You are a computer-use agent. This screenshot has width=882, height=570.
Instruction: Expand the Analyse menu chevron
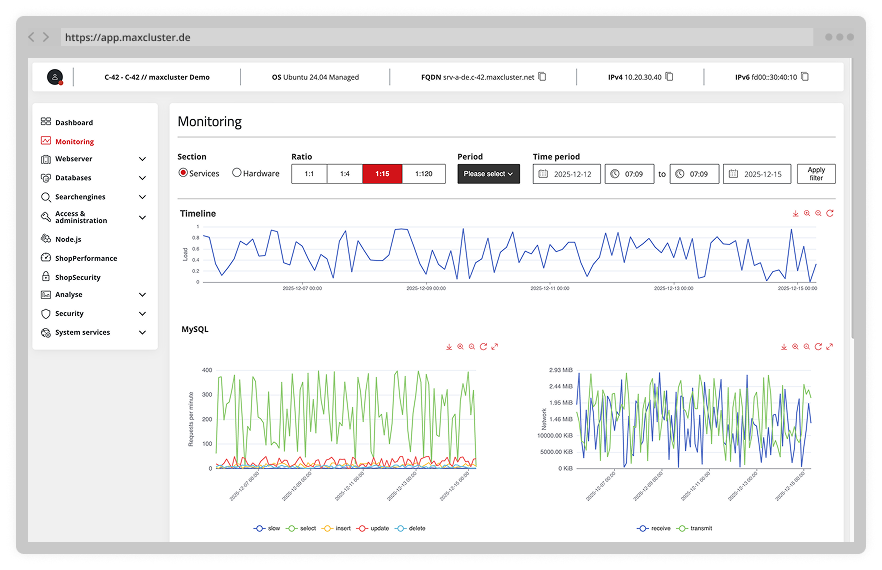pos(142,295)
